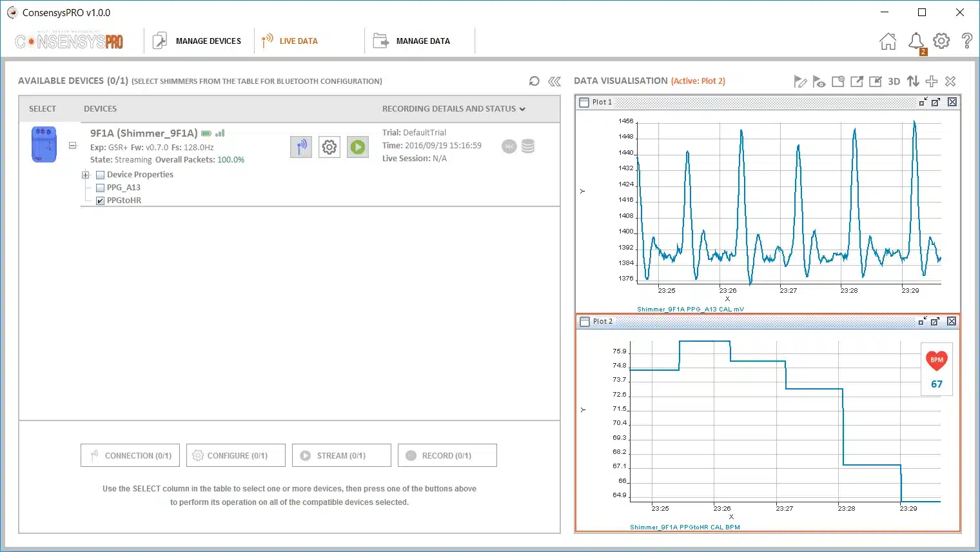Click the Record (0/1) button

447,455
